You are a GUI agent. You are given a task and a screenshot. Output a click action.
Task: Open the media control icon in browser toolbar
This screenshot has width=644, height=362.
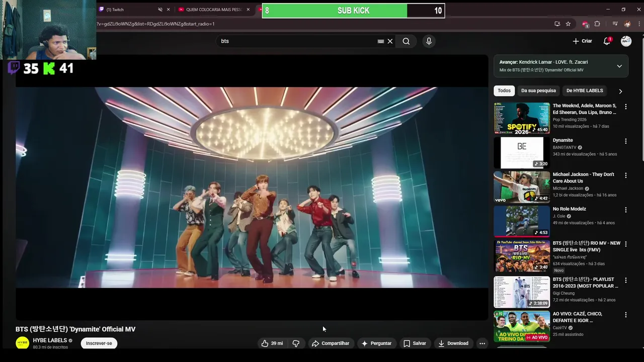pyautogui.click(x=615, y=24)
